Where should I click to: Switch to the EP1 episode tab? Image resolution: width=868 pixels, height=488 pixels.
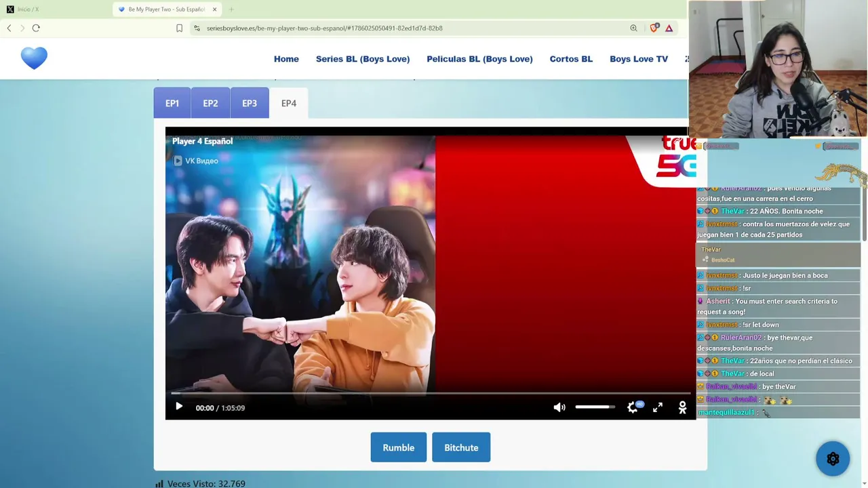tap(172, 103)
